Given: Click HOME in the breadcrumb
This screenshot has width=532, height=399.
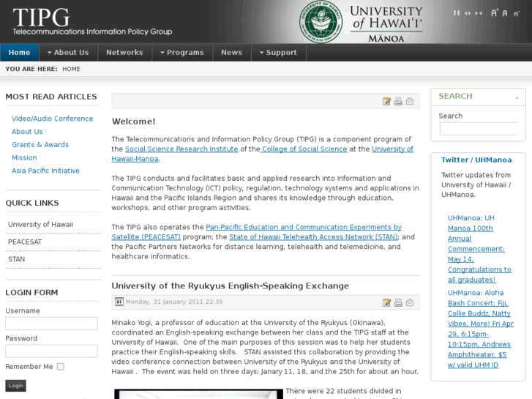Looking at the screenshot, I should [71, 69].
